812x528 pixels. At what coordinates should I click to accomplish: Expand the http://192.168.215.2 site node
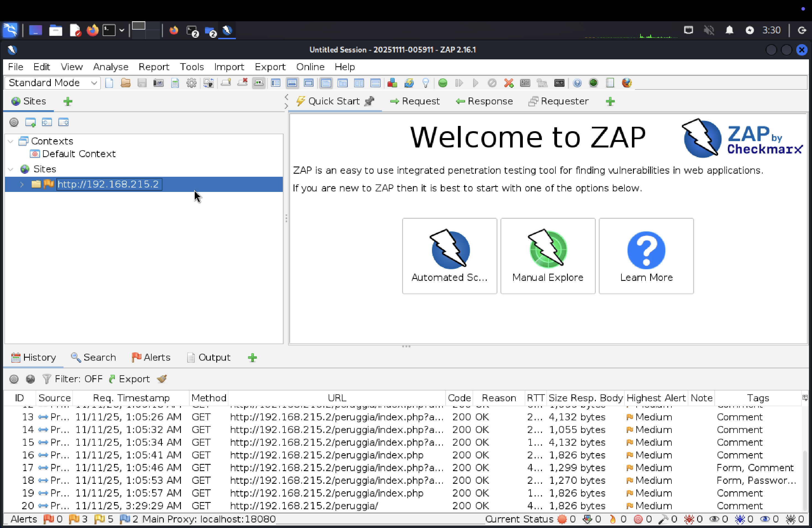coord(22,184)
